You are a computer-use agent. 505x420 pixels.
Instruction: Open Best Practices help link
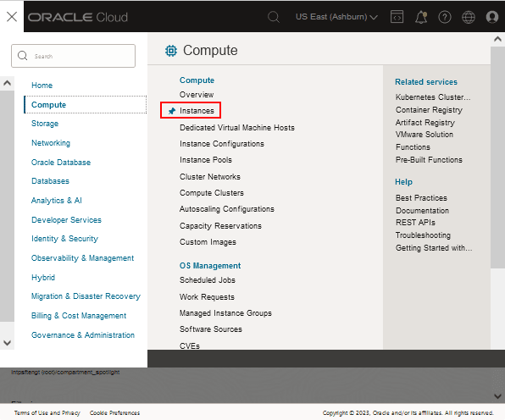pos(421,198)
